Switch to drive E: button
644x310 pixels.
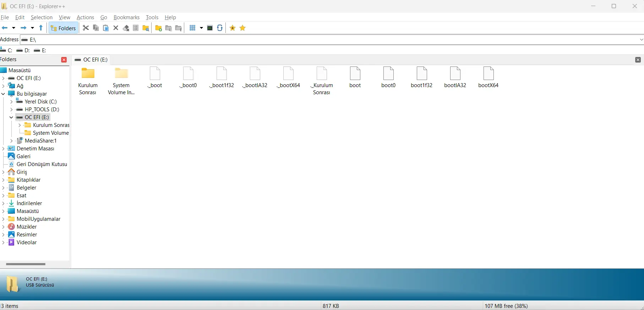click(x=40, y=50)
